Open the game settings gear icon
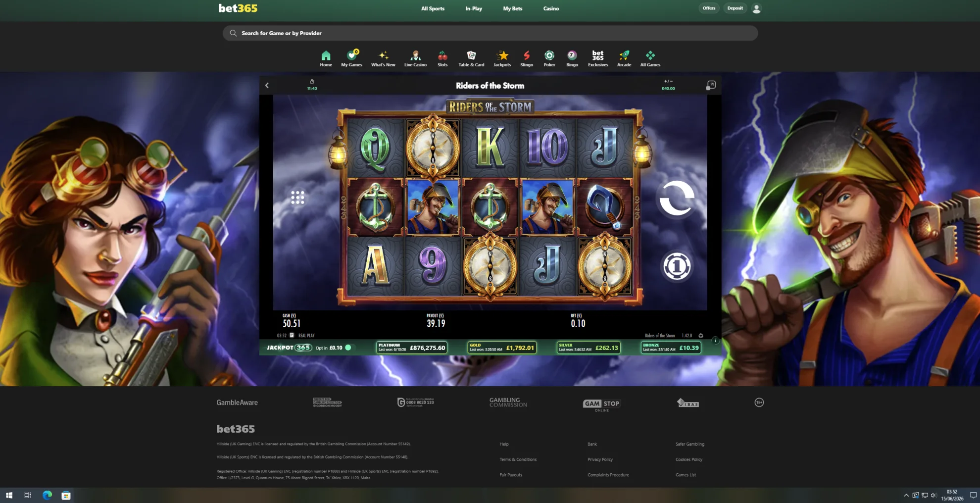The width and height of the screenshot is (980, 503). [x=701, y=336]
